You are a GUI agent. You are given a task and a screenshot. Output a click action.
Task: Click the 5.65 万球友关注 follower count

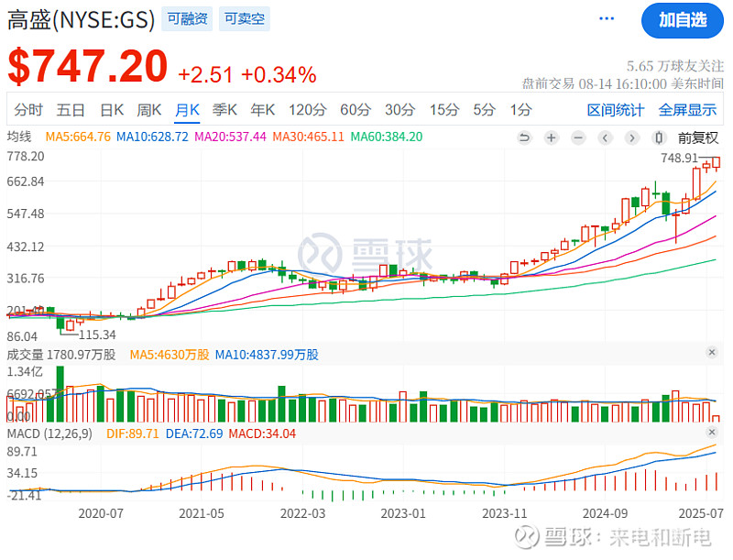tap(675, 66)
